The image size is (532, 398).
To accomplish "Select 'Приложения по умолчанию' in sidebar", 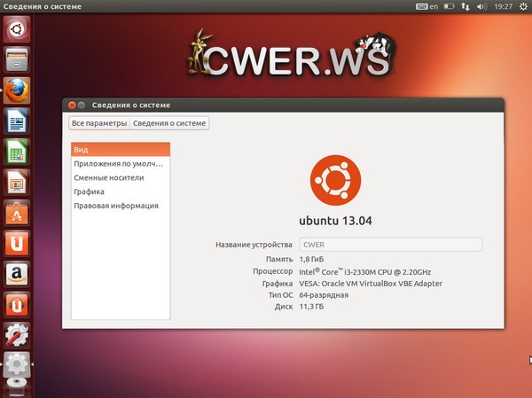I will coord(118,164).
